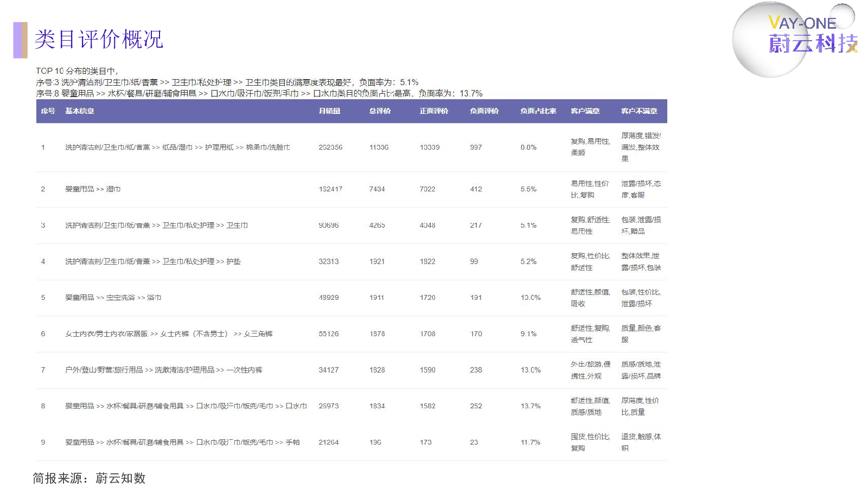Image resolution: width=868 pixels, height=488 pixels.
Task: Click the 女三角裤 category in row 6
Action: point(258,334)
